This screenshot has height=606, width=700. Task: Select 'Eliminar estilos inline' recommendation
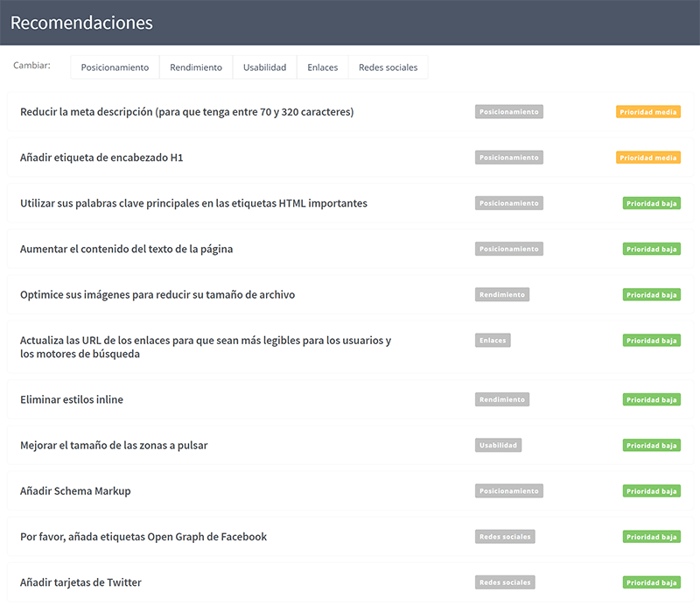72,399
